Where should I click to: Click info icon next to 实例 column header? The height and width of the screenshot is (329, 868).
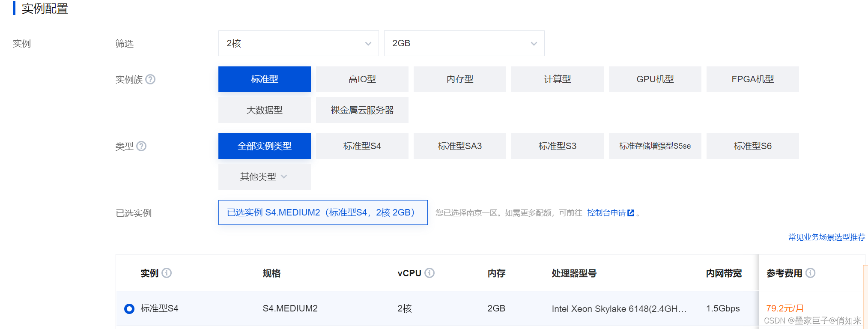click(x=167, y=273)
